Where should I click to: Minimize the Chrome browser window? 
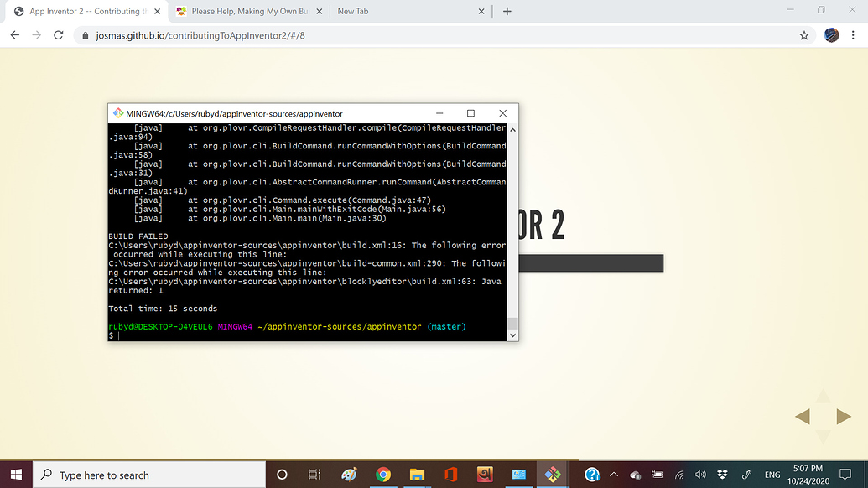791,10
